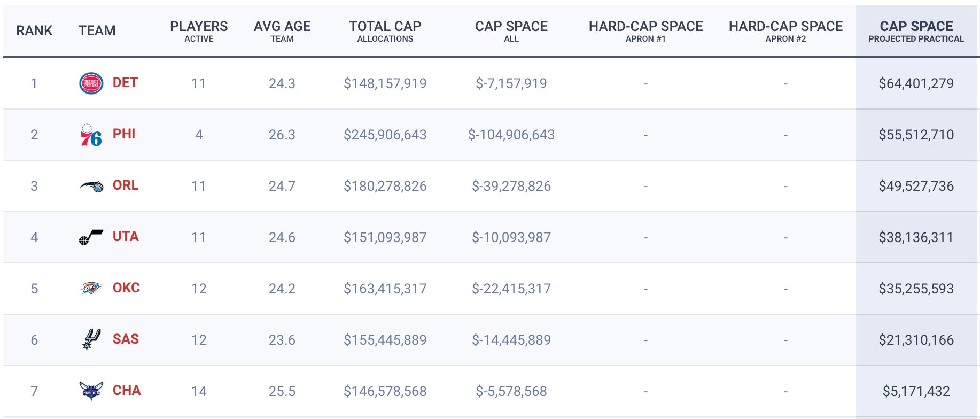Open the CHA team link
Viewport: 980px width, 419px height.
(127, 391)
